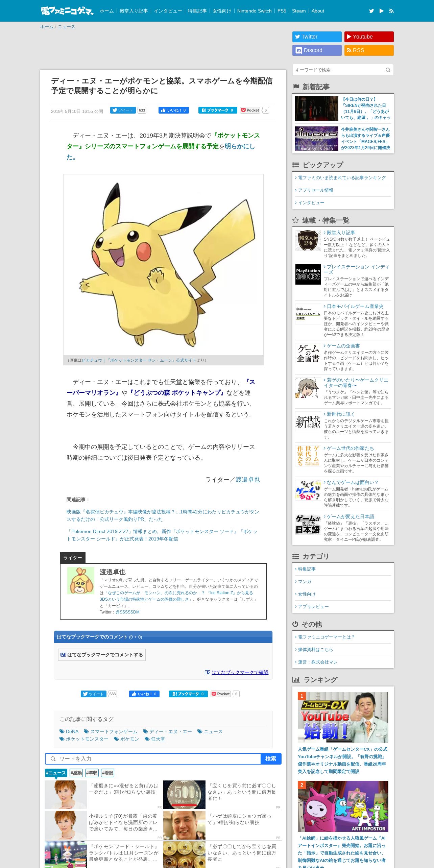Open the インタビュー menu item
This screenshot has width=434, height=868.
[168, 11]
